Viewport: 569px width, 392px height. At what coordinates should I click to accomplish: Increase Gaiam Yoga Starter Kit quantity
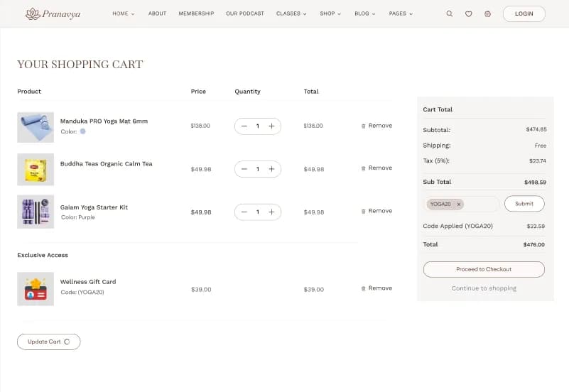[271, 212]
